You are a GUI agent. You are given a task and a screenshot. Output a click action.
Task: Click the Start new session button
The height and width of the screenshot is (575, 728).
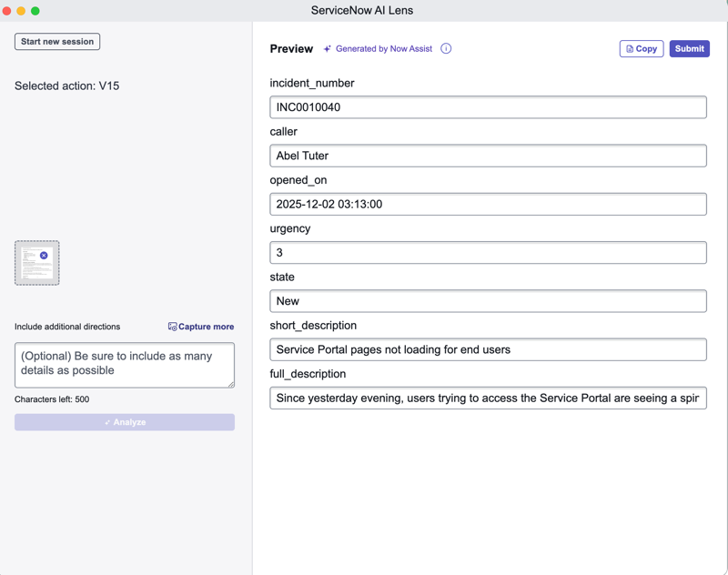57,41
